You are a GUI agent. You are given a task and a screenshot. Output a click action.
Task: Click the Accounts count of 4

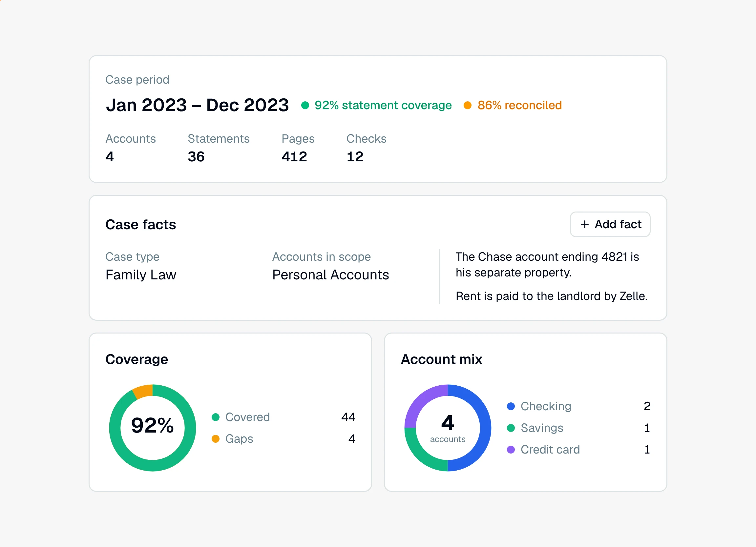click(110, 156)
